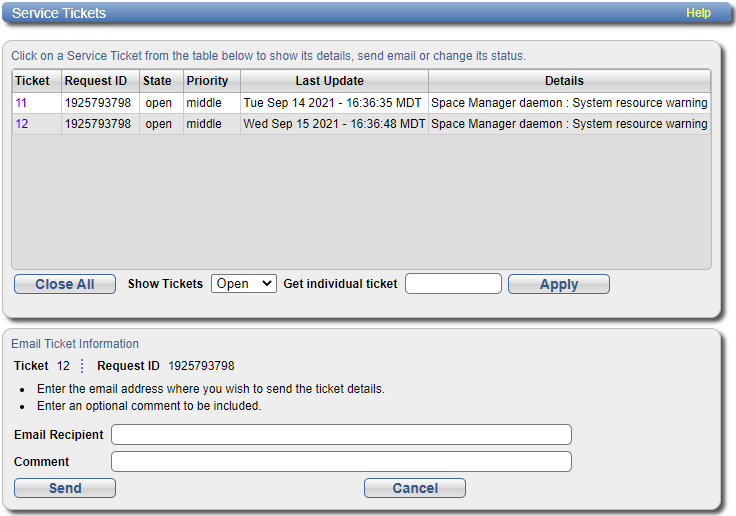Click the Priority column header

pyautogui.click(x=207, y=81)
